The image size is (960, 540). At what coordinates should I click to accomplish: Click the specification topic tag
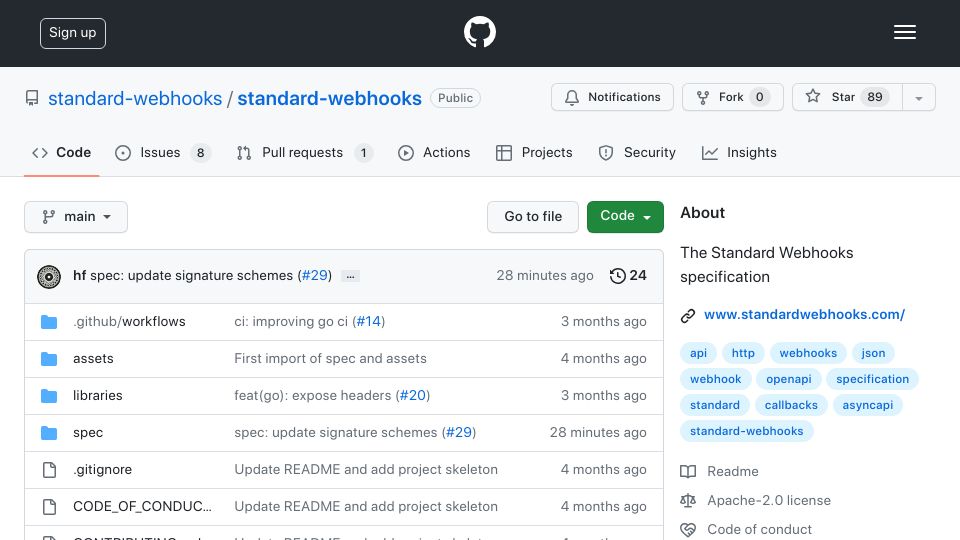click(x=872, y=379)
